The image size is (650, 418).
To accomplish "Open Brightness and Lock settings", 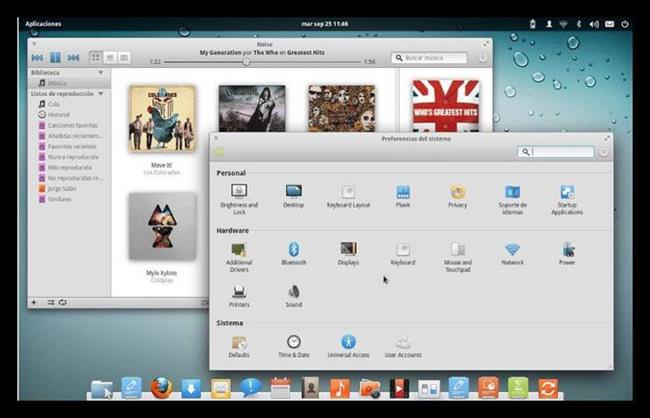I will [x=239, y=199].
